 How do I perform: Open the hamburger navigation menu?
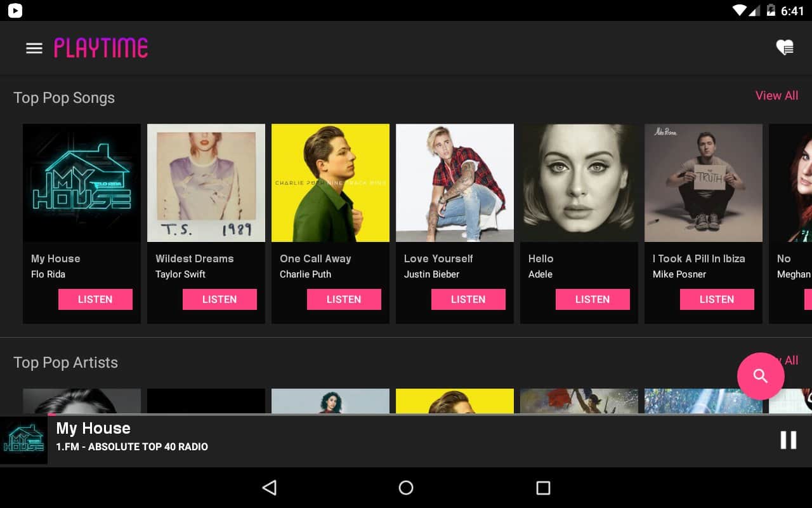point(34,48)
